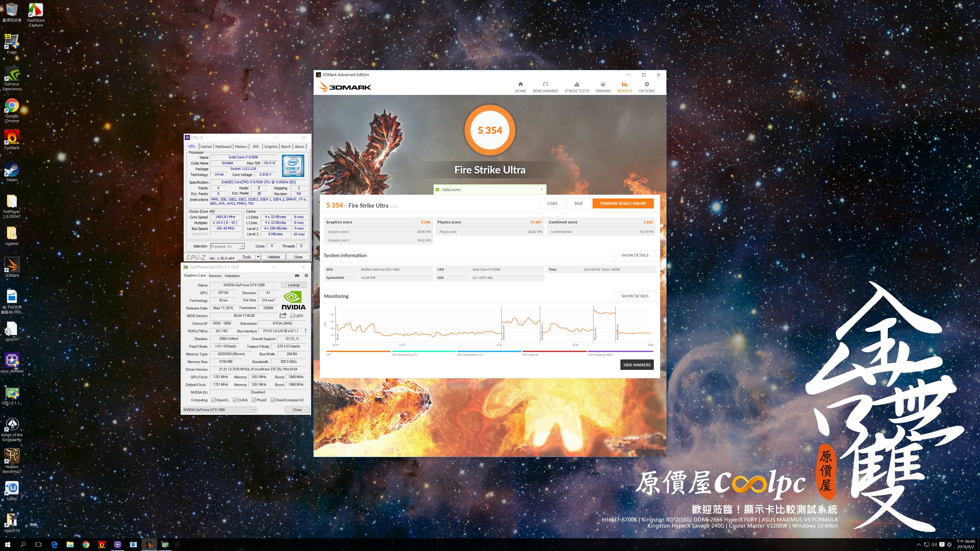Toggle the PhysX checkbox in GPU-Z

254,400
